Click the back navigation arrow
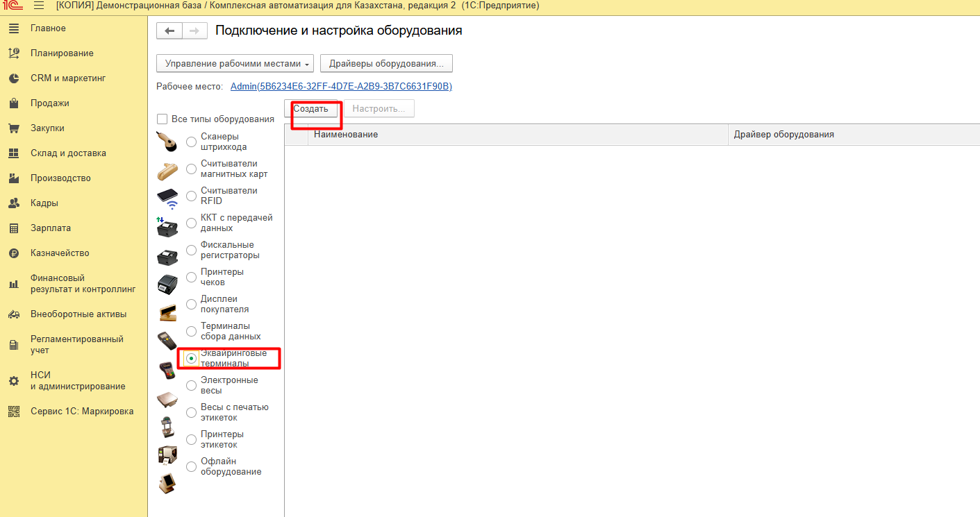The height and width of the screenshot is (517, 980). point(169,31)
